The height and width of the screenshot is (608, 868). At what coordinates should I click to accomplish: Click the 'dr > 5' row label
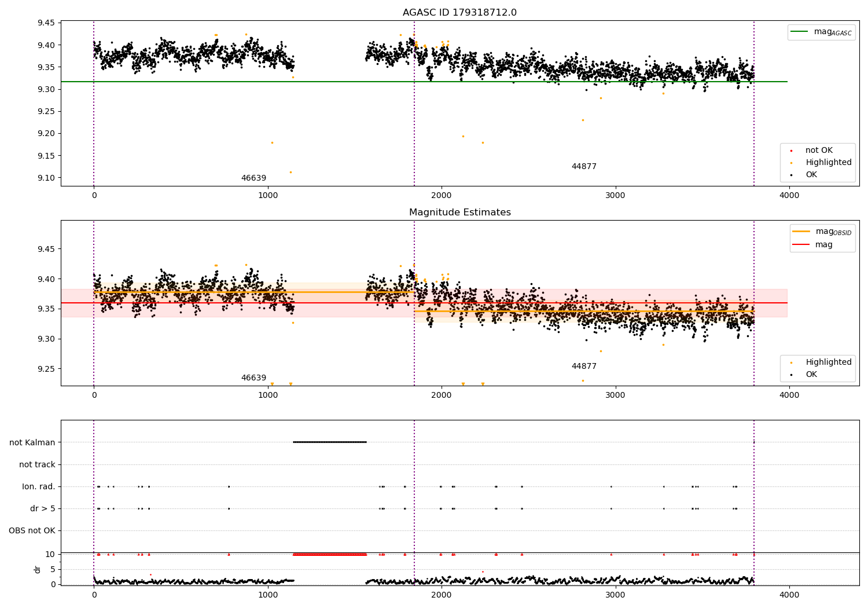tap(43, 508)
